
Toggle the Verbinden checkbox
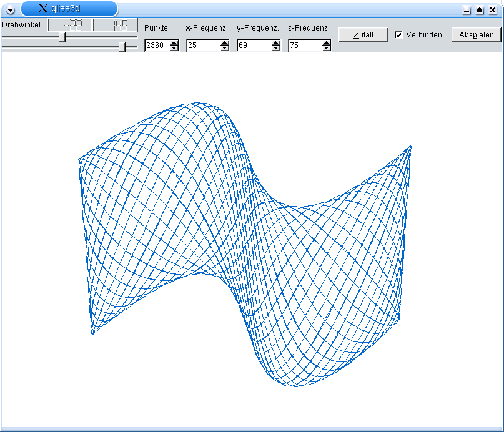pos(398,35)
